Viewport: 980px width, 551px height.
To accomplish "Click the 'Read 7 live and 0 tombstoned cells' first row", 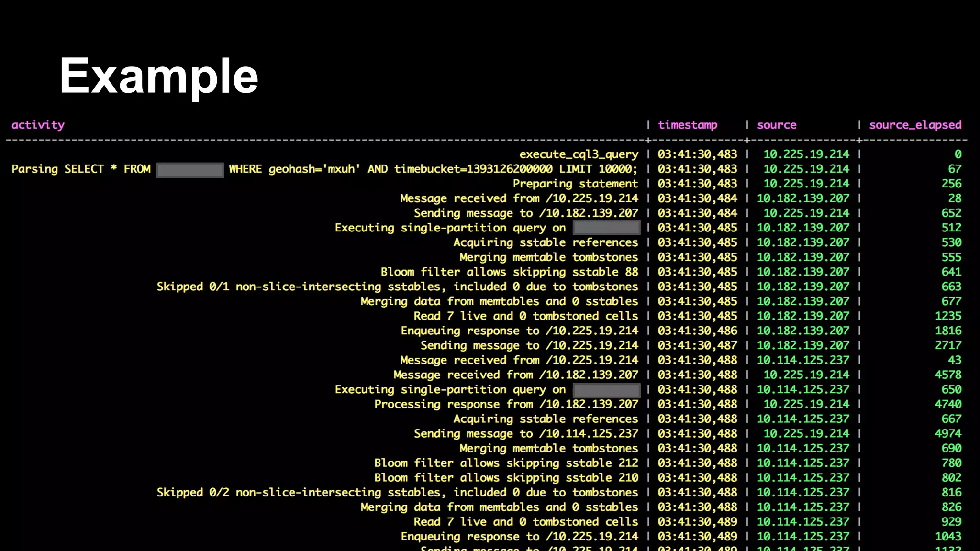I will (525, 316).
